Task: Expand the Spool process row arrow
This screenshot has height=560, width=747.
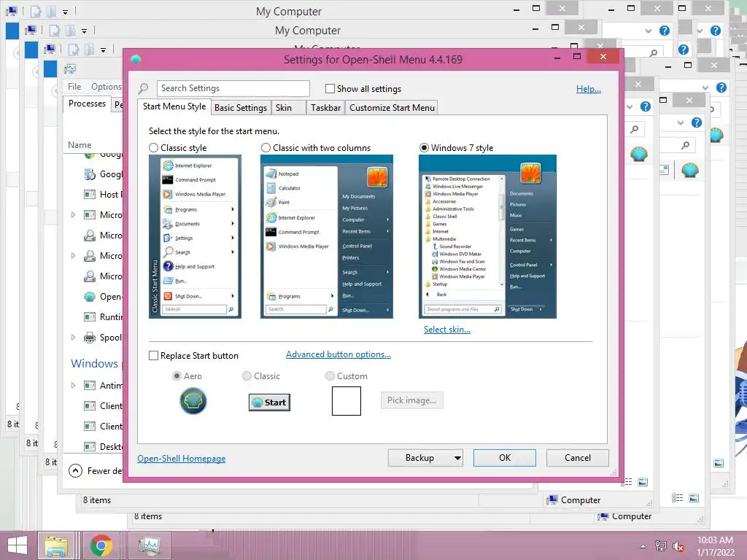Action: coord(74,337)
